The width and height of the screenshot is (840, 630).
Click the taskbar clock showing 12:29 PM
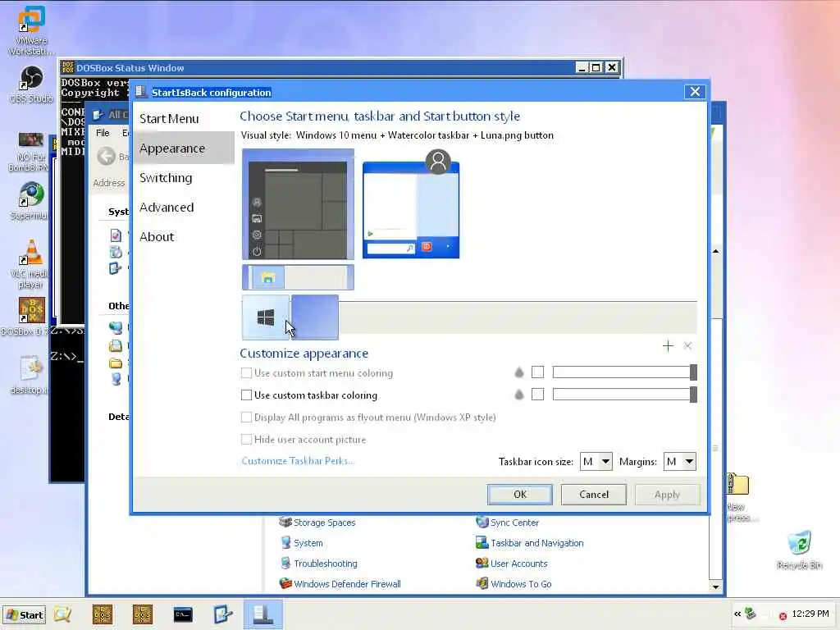pyautogui.click(x=810, y=614)
